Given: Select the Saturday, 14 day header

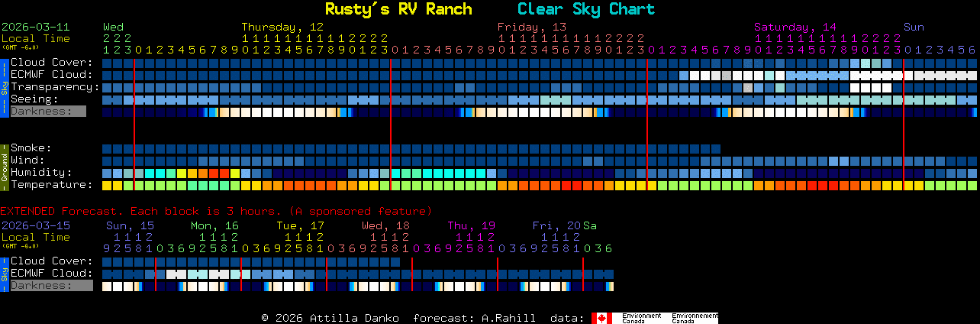Looking at the screenshot, I should coord(795,27).
